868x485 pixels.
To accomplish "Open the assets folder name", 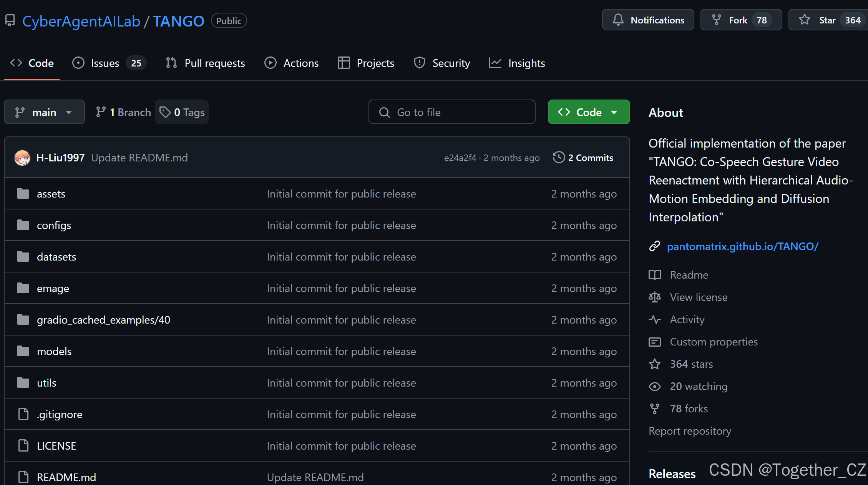I will click(x=51, y=194).
